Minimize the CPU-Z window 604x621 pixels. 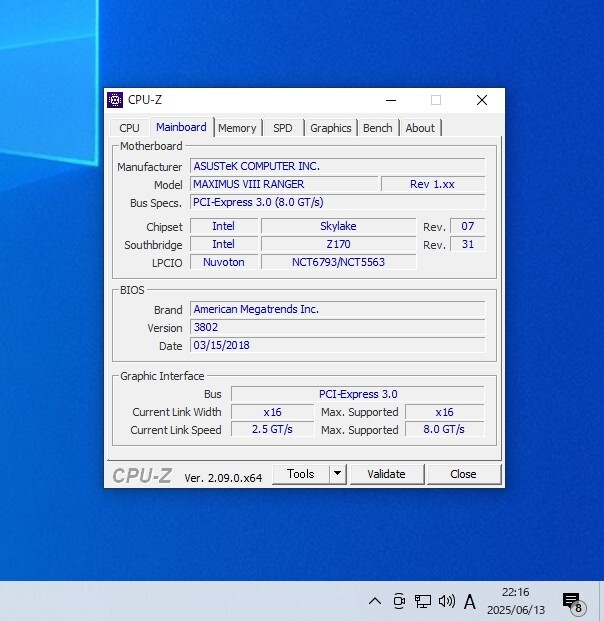tap(391, 100)
